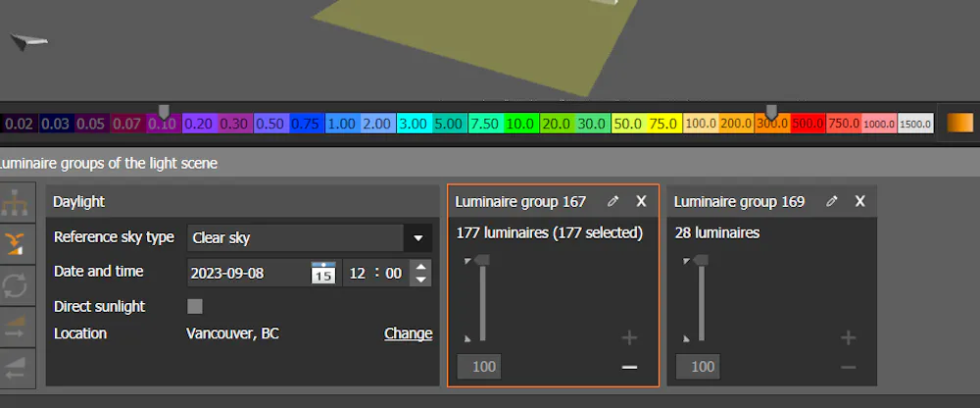Click the circular refresh arrows icon

pyautogui.click(x=15, y=285)
